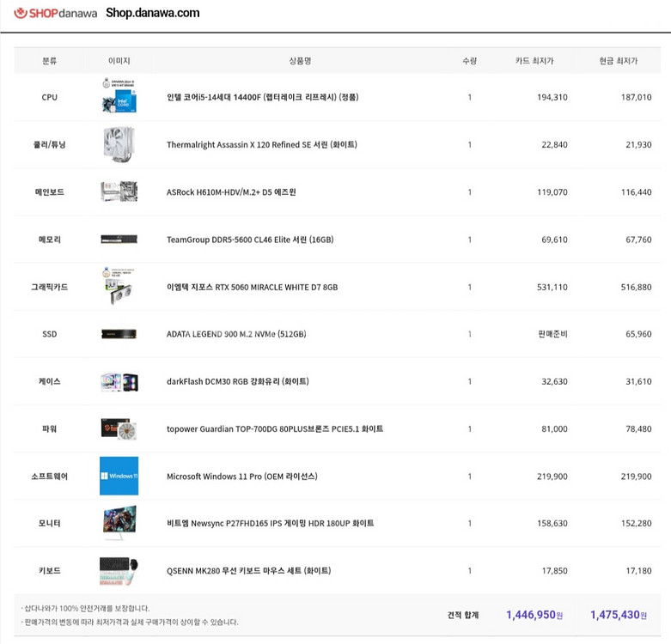This screenshot has height=644, width=671.
Task: Select product 비트엠 Newsync P27FHD165 IPS
Action: click(270, 524)
